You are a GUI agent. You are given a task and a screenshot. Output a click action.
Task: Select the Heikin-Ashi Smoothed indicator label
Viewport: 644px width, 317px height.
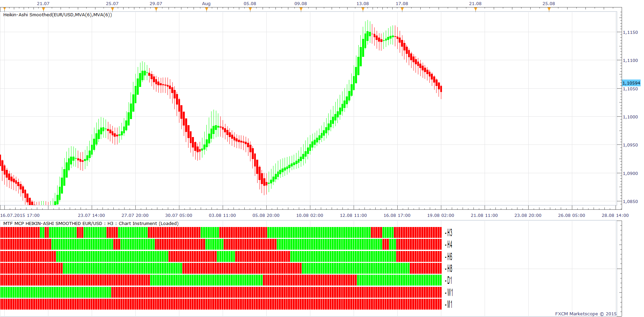pos(58,15)
